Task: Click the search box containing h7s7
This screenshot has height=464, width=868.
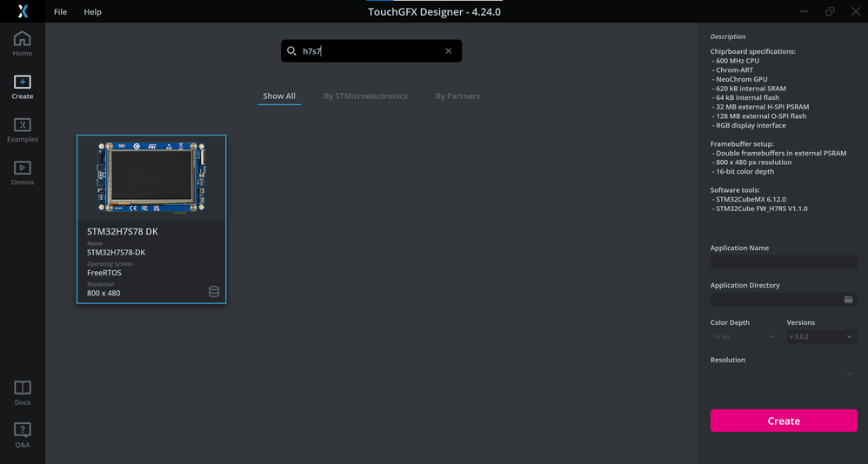Action: coord(371,51)
